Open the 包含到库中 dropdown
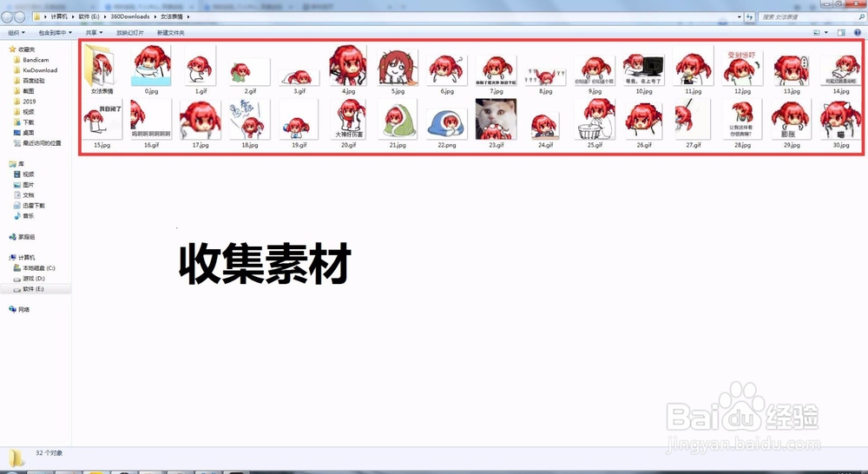The image size is (868, 474). tap(56, 33)
